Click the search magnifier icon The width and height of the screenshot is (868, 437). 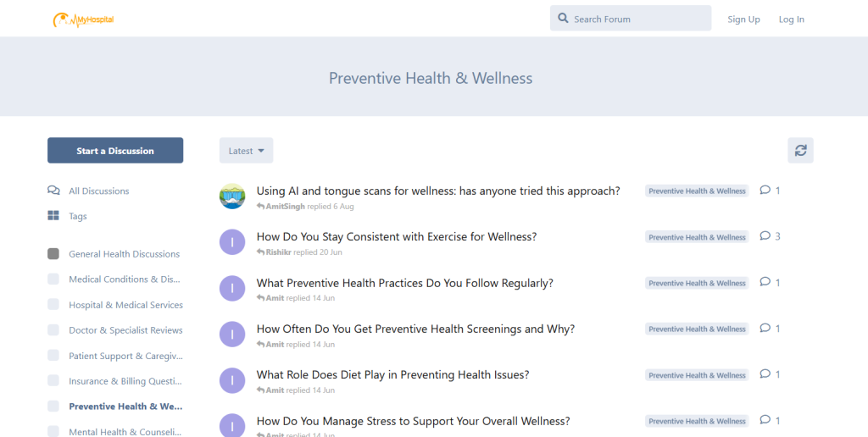tap(564, 19)
